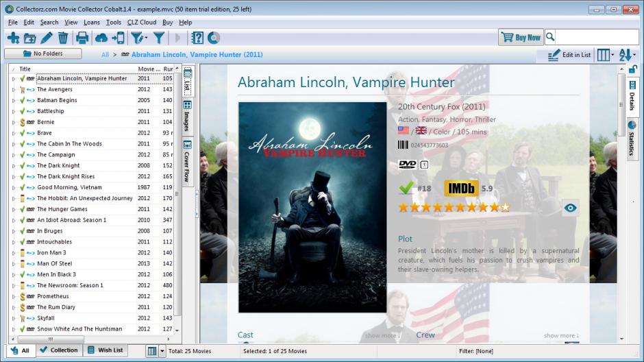Click the wish list cart icon on Skyfall row
The height and width of the screenshot is (362, 644).
point(22,318)
